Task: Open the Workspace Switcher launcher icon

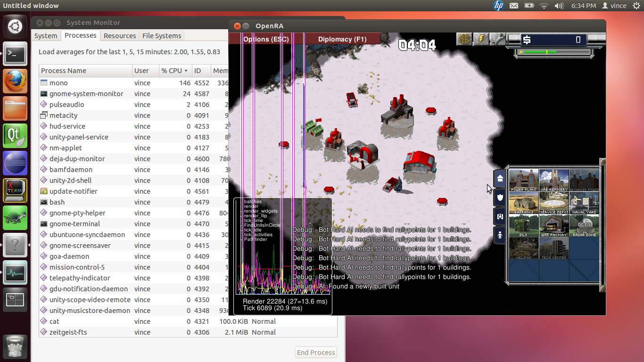Action: click(15, 300)
